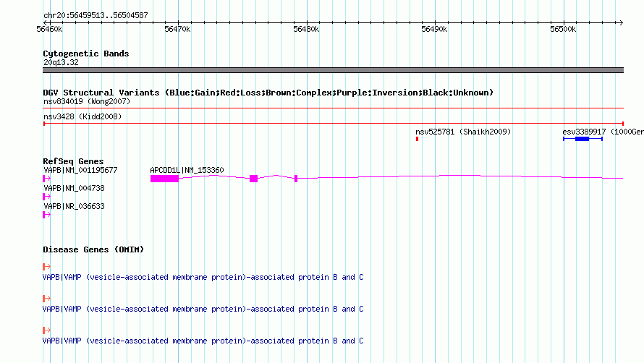Click the VAPB|NM_004738 transcript label
This screenshot has width=644, height=363.
pyautogui.click(x=74, y=188)
